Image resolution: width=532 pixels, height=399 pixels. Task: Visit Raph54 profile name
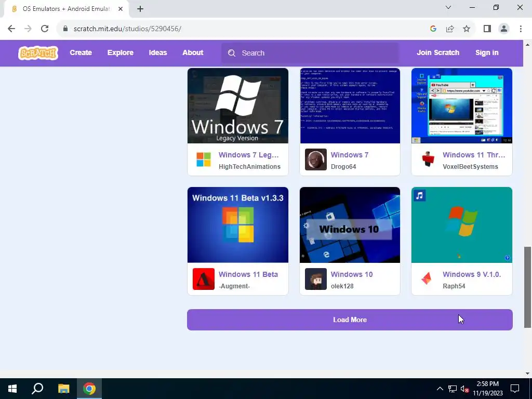(x=454, y=286)
